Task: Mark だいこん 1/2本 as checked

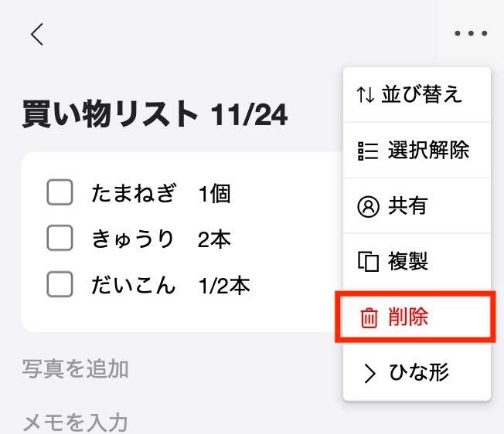Action: pyautogui.click(x=60, y=284)
